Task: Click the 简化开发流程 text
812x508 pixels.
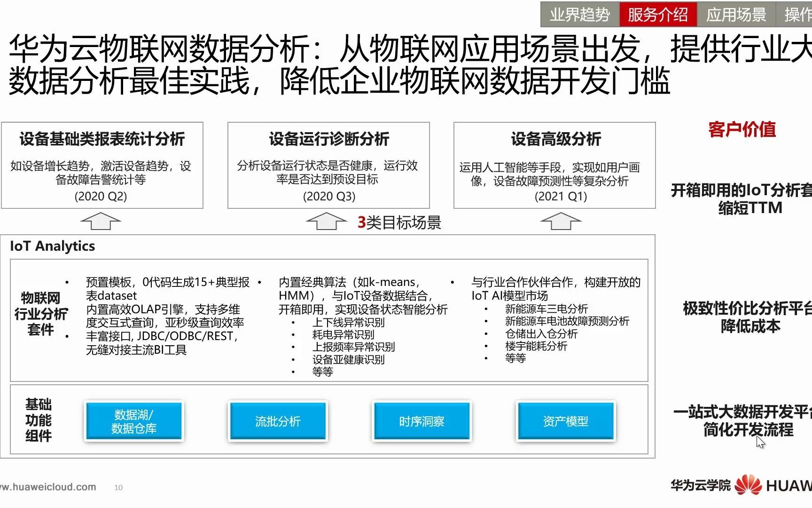Action: coord(748,429)
